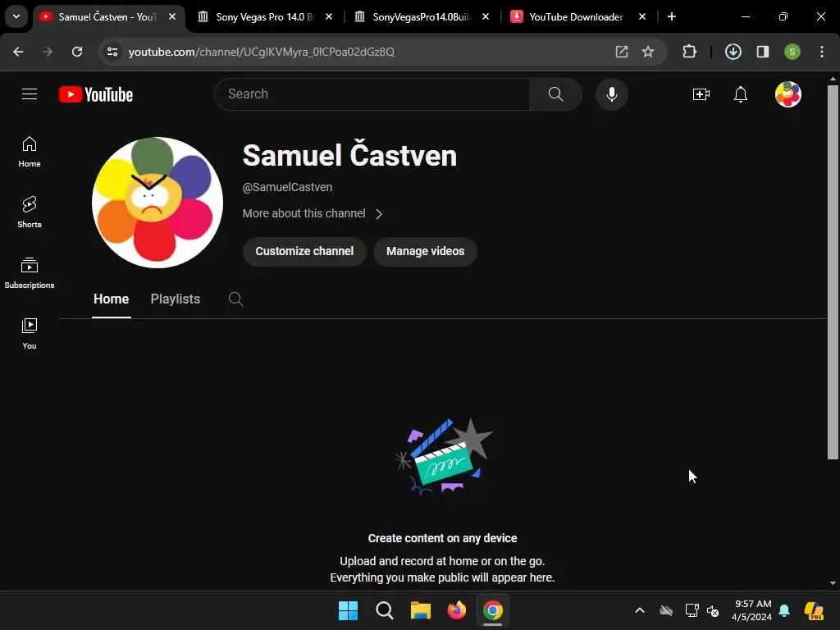Click the address bar URL
This screenshot has width=840, height=630.
[262, 52]
